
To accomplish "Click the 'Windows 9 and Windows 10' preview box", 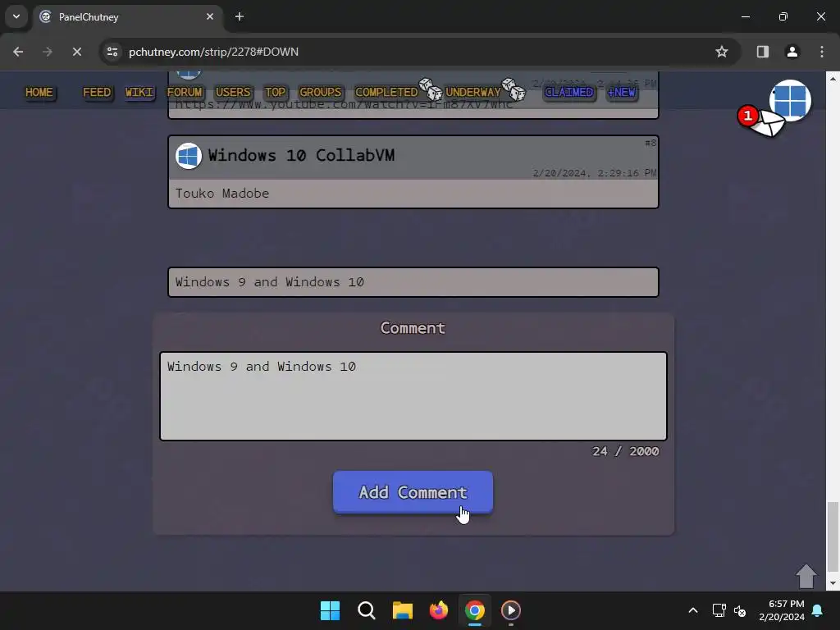I will tap(413, 282).
